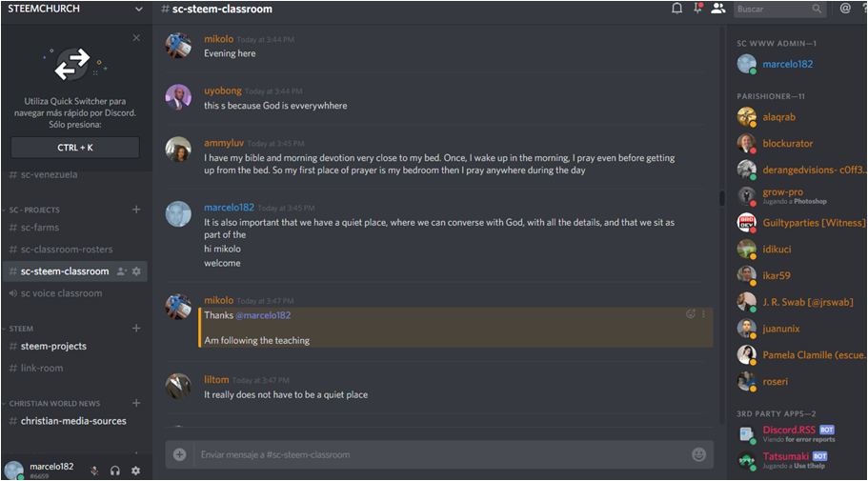
Task: Create invite for sc-steem-classroom channel
Action: point(122,271)
